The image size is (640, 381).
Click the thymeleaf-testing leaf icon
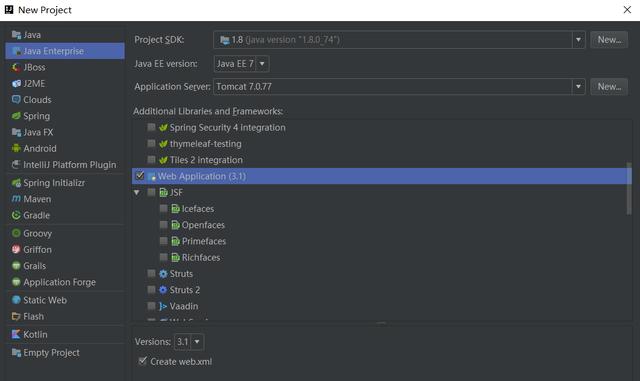pos(163,144)
